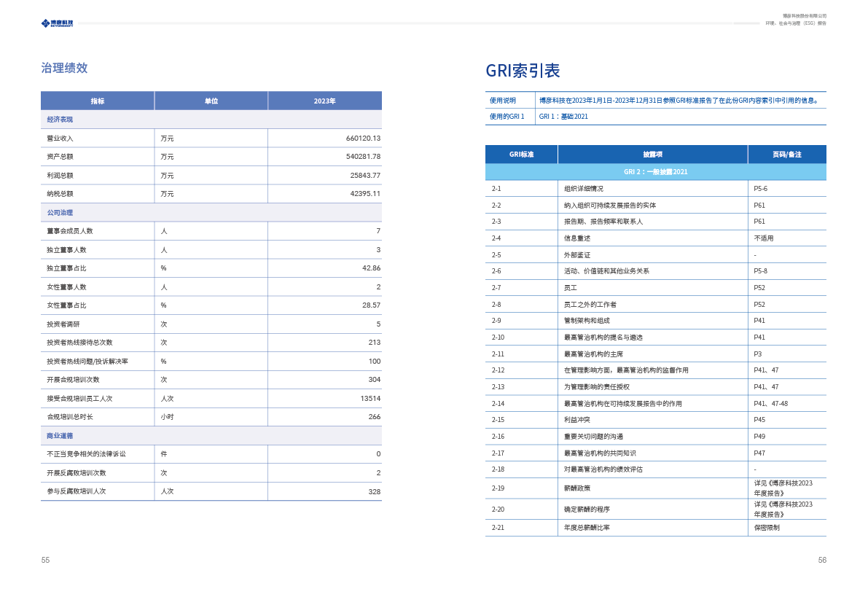Viewport: 868px width, 589px height.
Task: Click the 治理绩效 section heading
Action: 64,68
